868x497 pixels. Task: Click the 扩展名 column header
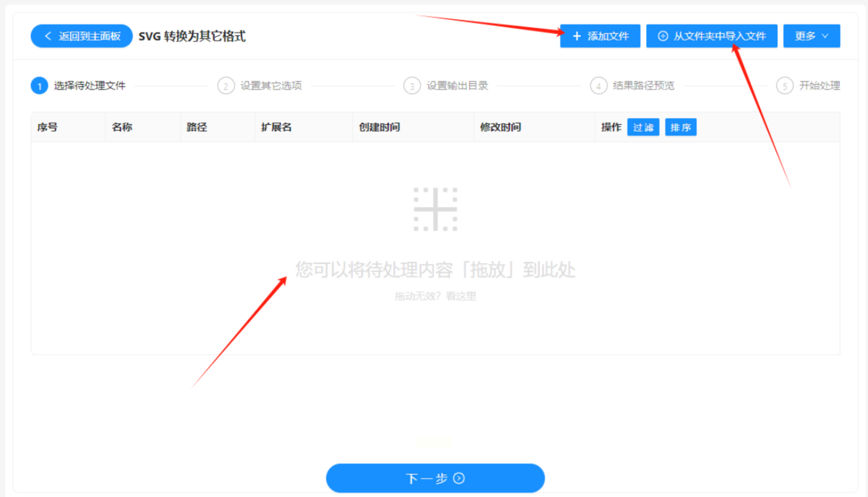point(276,127)
